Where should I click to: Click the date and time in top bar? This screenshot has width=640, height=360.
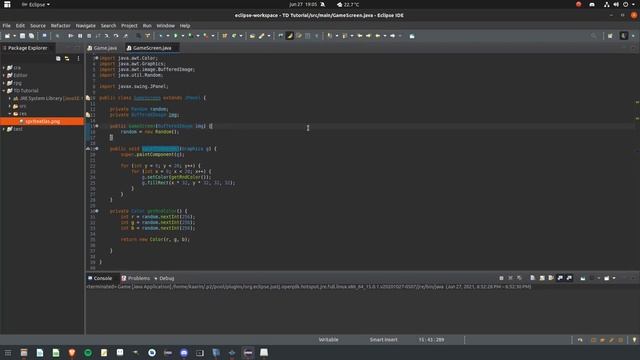pos(303,4)
